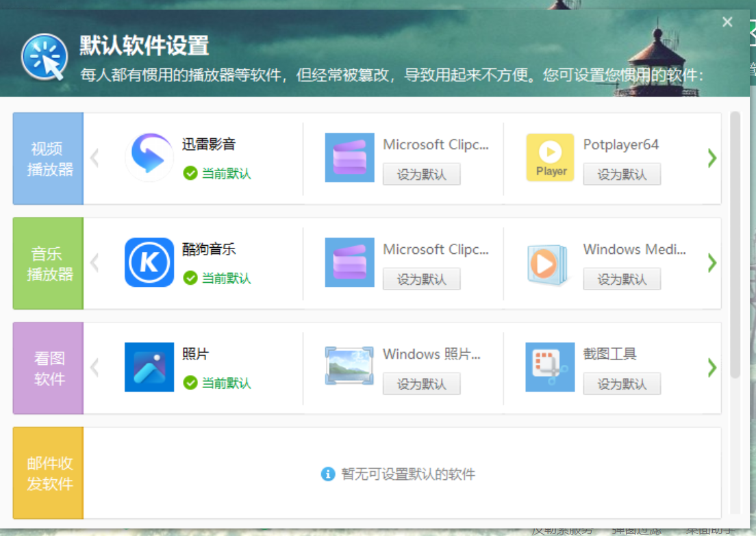The image size is (756, 536).
Task: Click the Microsoft Clipchamp icon in 视频播放器 row
Action: click(x=349, y=157)
